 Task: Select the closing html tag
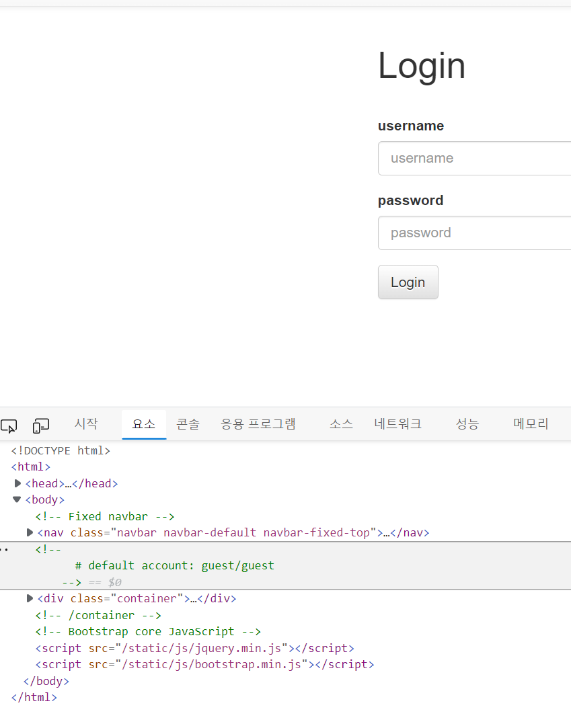(34, 697)
